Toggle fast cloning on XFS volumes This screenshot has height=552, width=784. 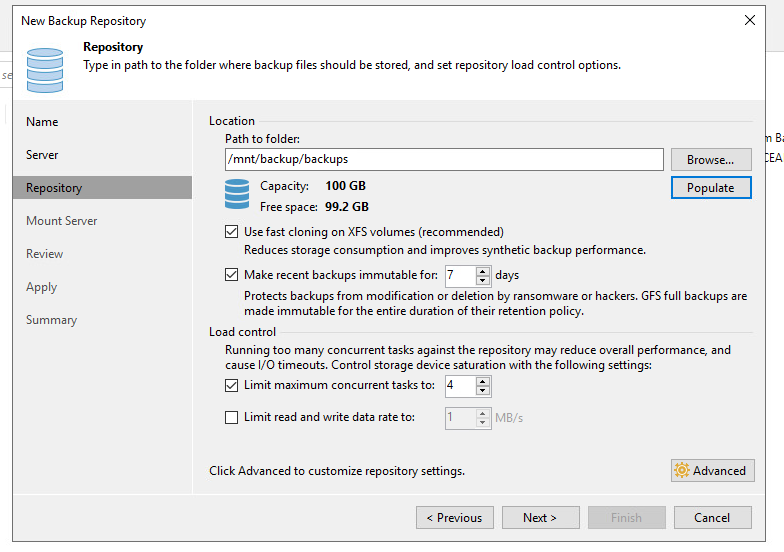point(232,232)
